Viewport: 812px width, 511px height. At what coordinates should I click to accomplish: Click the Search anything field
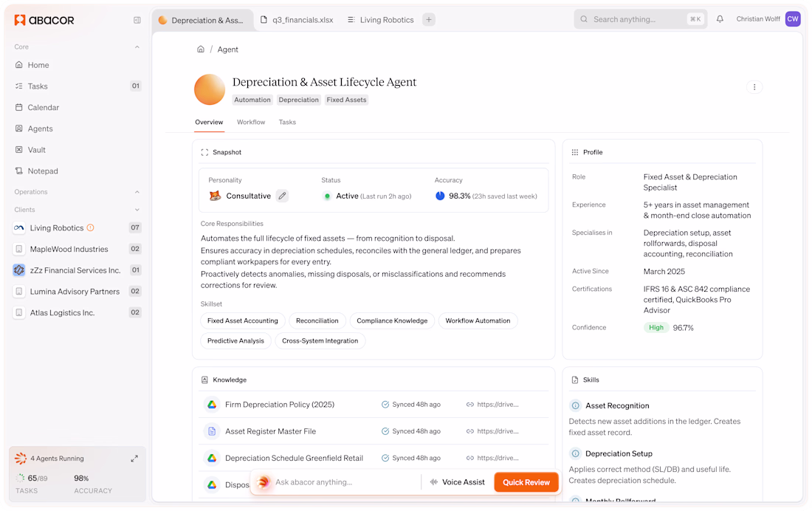(641, 19)
